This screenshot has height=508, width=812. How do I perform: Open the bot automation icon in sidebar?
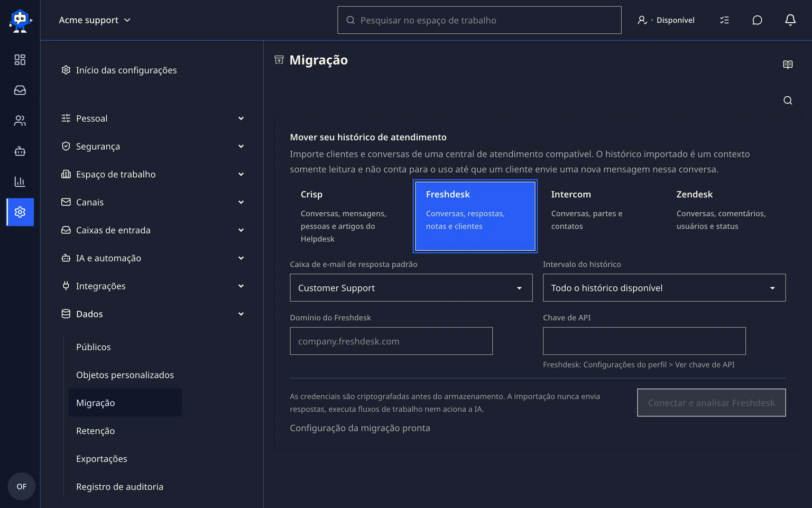[20, 151]
